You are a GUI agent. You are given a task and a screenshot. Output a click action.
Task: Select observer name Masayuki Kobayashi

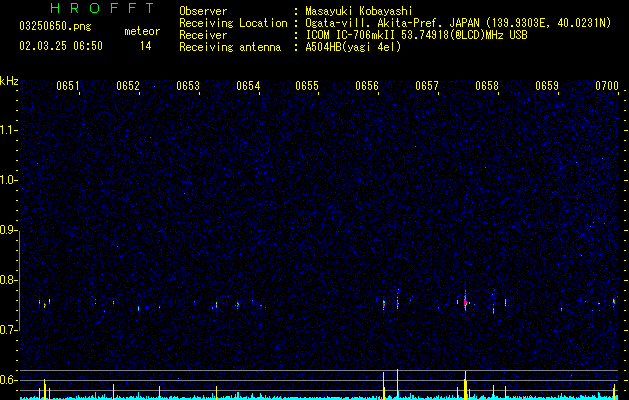click(359, 11)
